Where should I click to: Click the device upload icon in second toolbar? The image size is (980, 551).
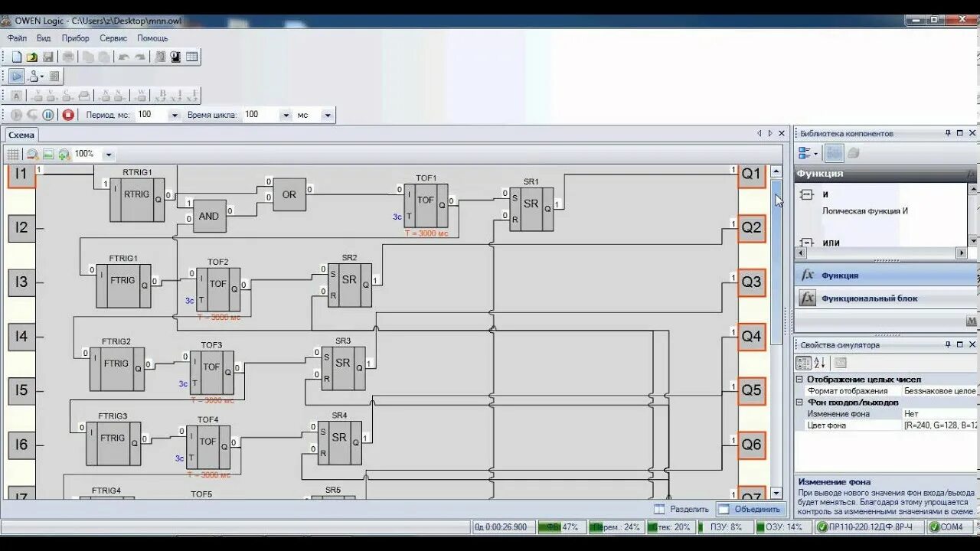tap(34, 76)
